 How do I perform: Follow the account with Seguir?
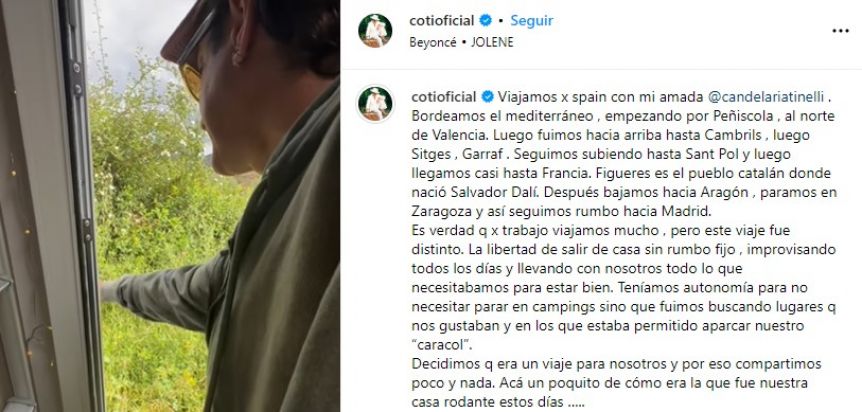tap(532, 21)
